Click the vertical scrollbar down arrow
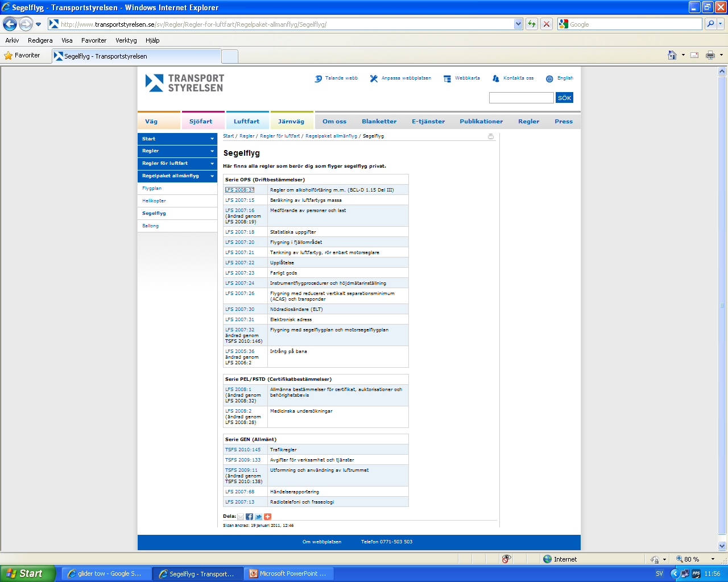728x582 pixels. click(x=722, y=546)
